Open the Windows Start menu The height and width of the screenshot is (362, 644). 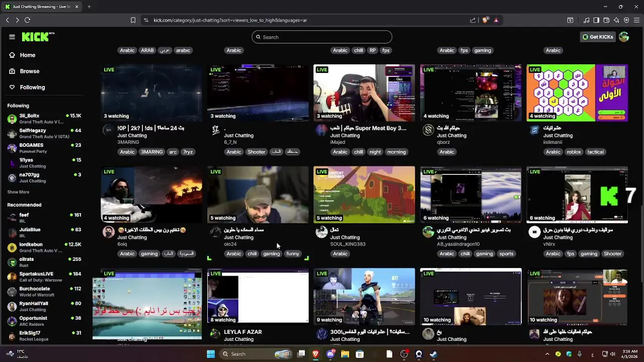pos(211,354)
